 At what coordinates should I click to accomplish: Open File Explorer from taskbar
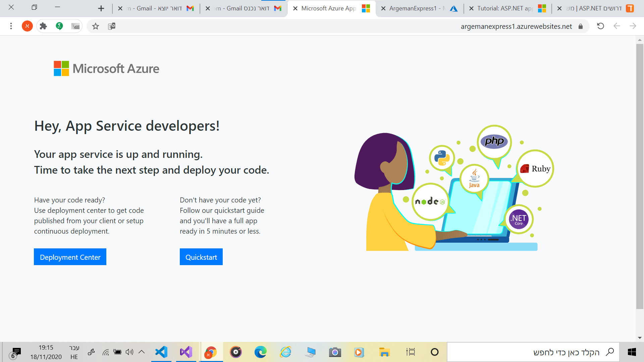pyautogui.click(x=384, y=352)
